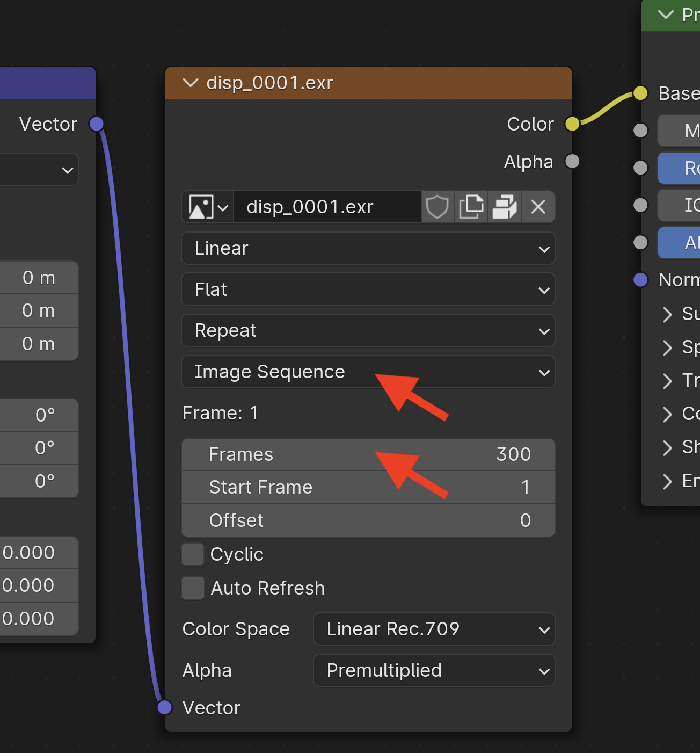This screenshot has width=700, height=753.
Task: Collapse the disp_0001.exr node with its chevron
Action: point(191,83)
